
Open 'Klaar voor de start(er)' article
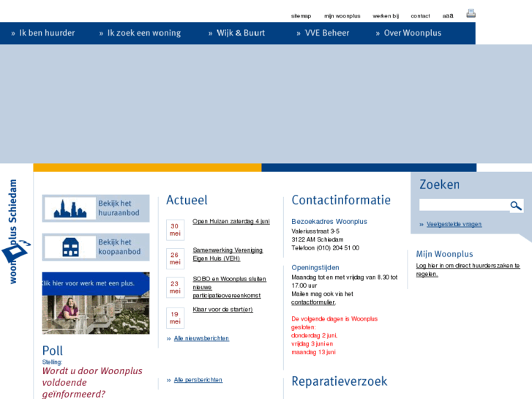pos(222,310)
